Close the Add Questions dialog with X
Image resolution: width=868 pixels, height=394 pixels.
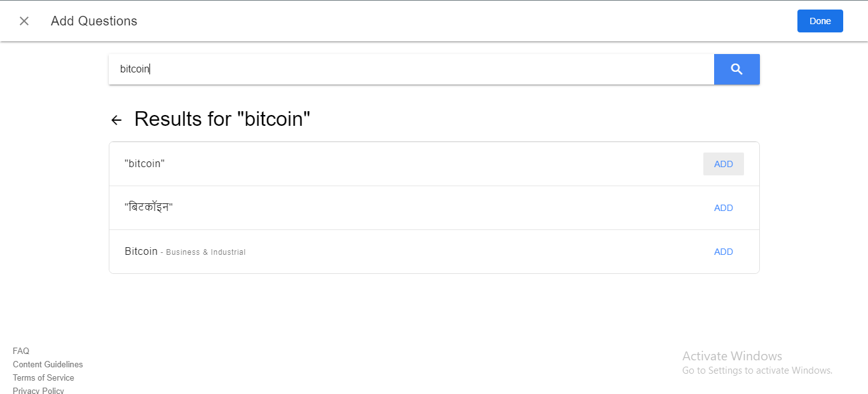coord(24,21)
